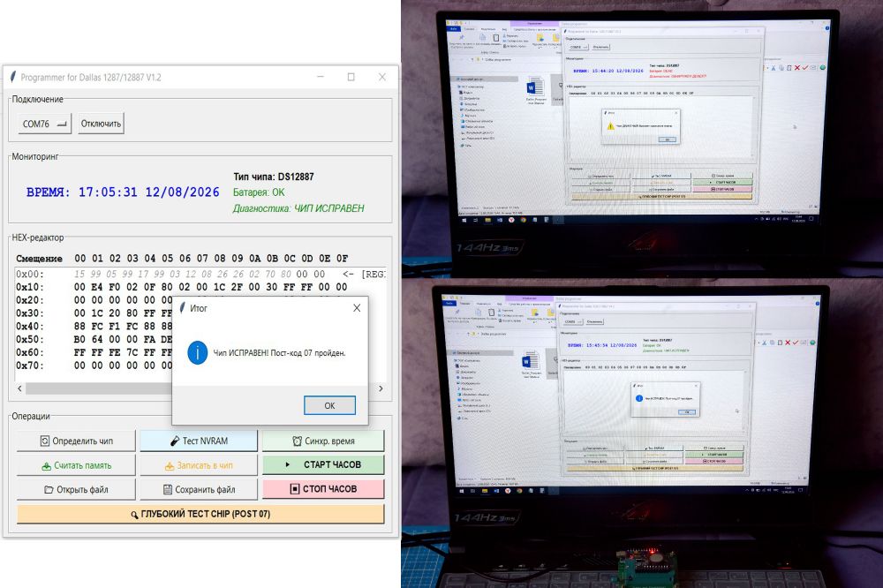Click the feather icon in the Итог dialog title

[182, 308]
